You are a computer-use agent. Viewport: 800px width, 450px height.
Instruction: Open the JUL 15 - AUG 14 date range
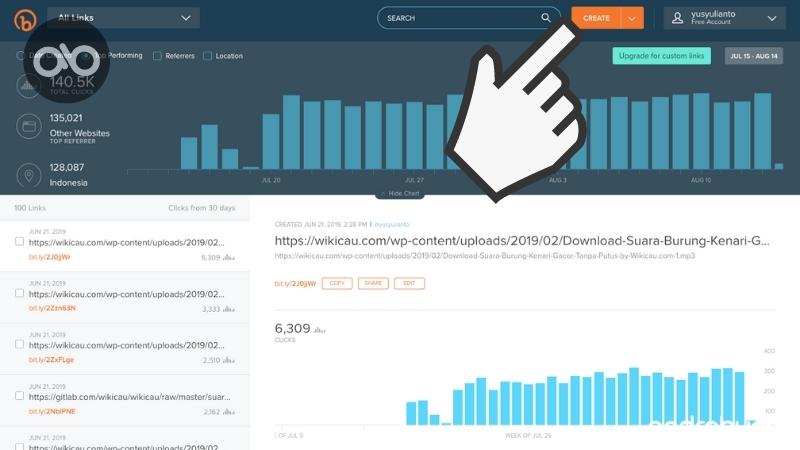[754, 56]
